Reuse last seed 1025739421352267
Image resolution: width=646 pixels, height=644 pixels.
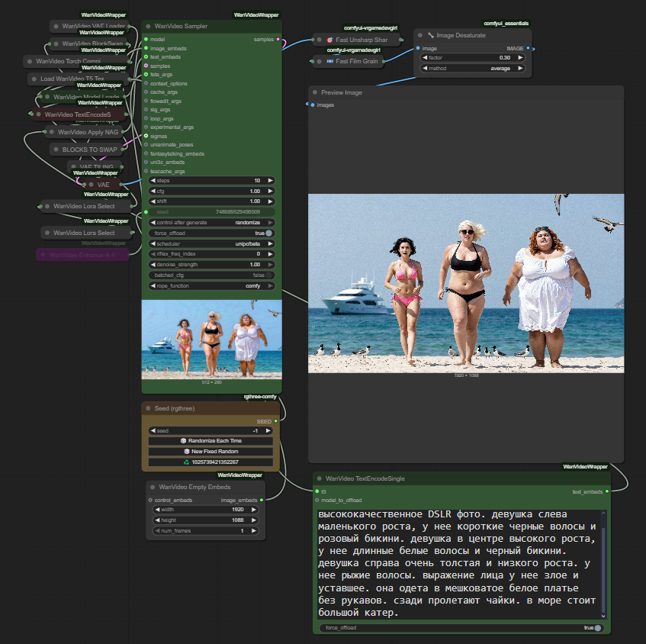click(211, 462)
